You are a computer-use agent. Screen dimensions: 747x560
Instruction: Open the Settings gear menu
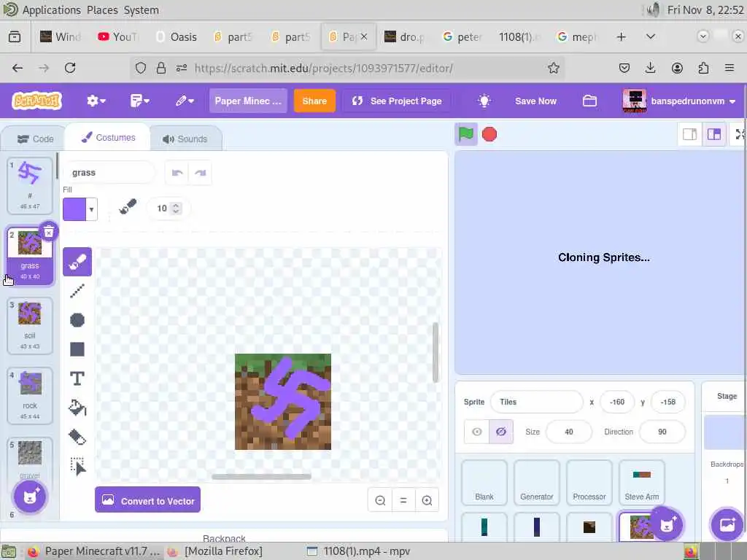pos(96,101)
